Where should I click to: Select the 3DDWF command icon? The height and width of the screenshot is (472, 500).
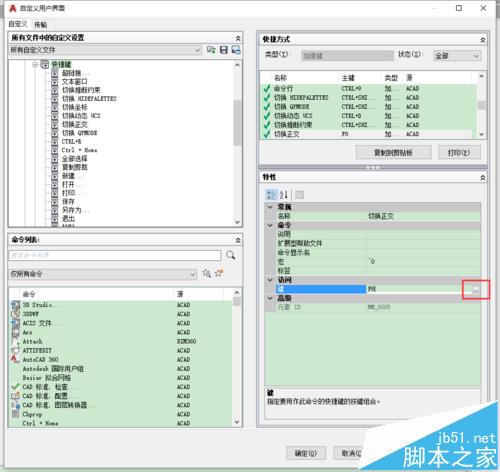(15, 314)
